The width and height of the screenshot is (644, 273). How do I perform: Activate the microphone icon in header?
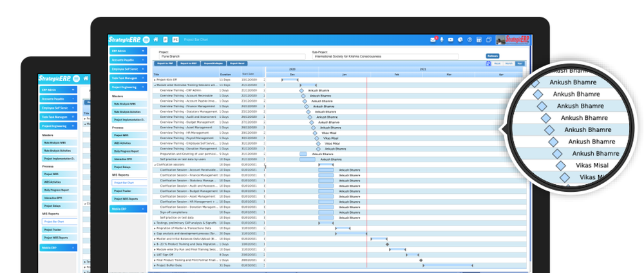[x=442, y=40]
